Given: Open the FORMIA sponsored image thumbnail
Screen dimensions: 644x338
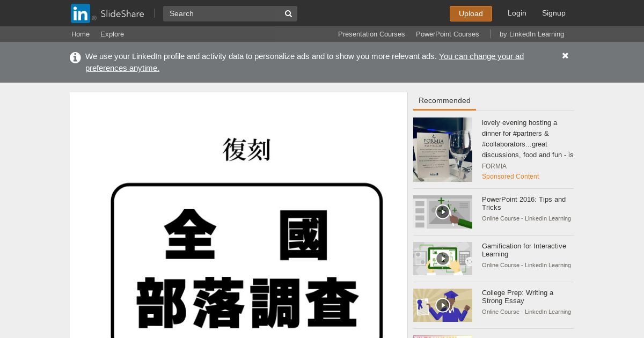Looking at the screenshot, I should [x=443, y=150].
